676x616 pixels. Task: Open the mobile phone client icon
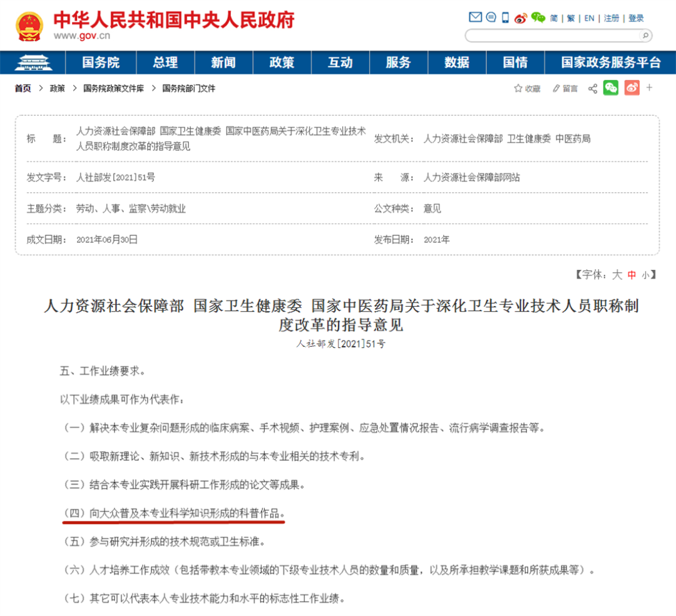506,18
